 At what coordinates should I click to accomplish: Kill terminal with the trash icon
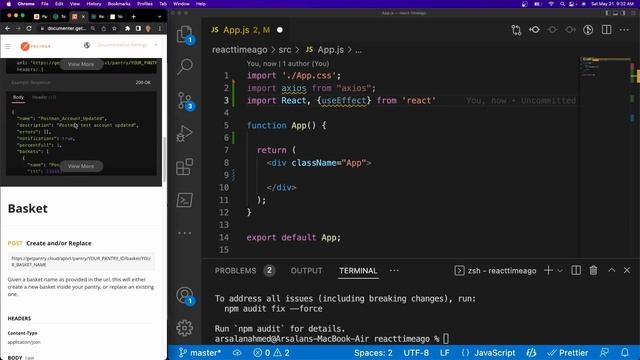click(x=593, y=270)
